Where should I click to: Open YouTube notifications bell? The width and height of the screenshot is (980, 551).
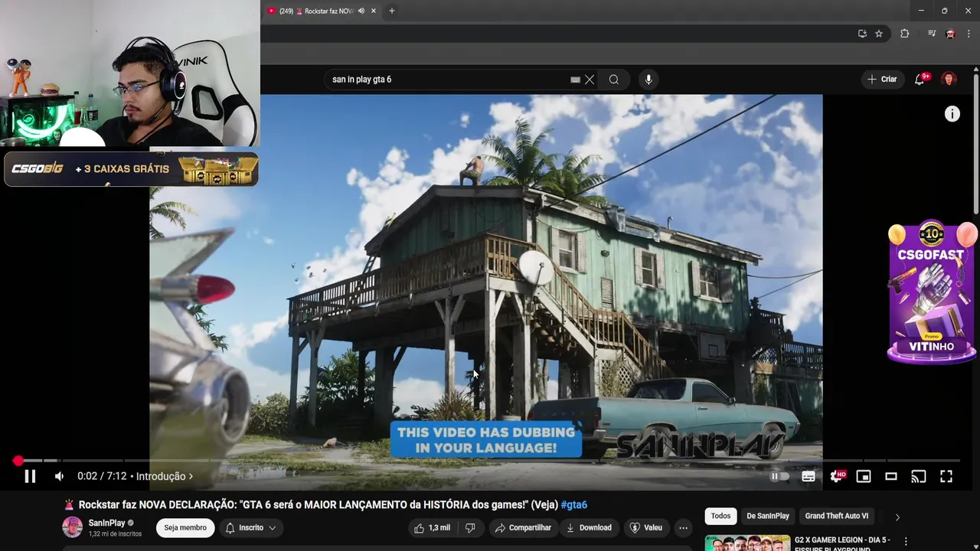pyautogui.click(x=920, y=80)
